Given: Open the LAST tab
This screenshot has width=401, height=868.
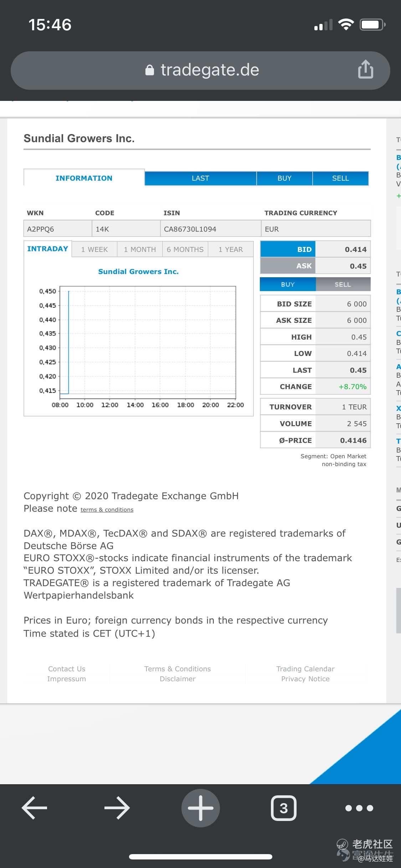Looking at the screenshot, I should 200,178.
